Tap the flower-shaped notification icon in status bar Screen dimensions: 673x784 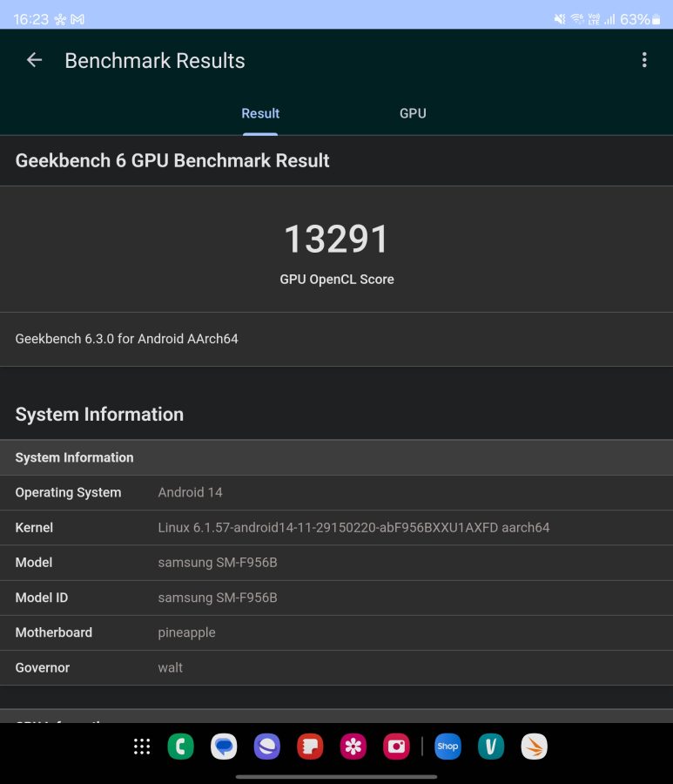click(60, 19)
